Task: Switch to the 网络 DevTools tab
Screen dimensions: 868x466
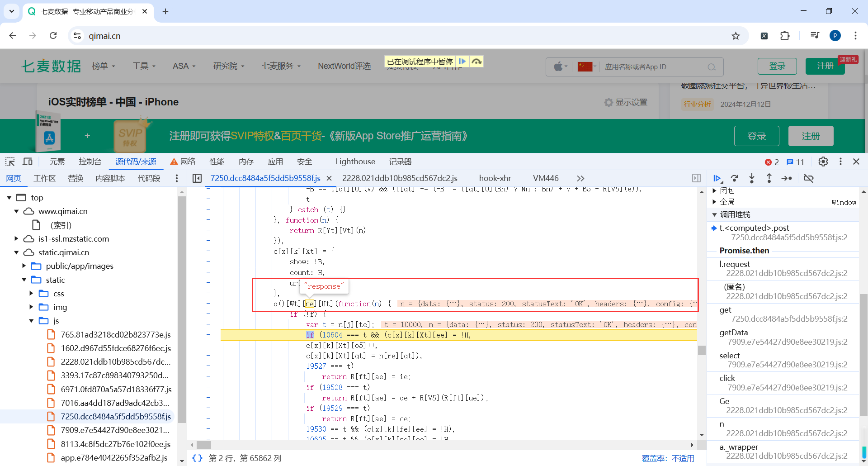Action: [183, 162]
